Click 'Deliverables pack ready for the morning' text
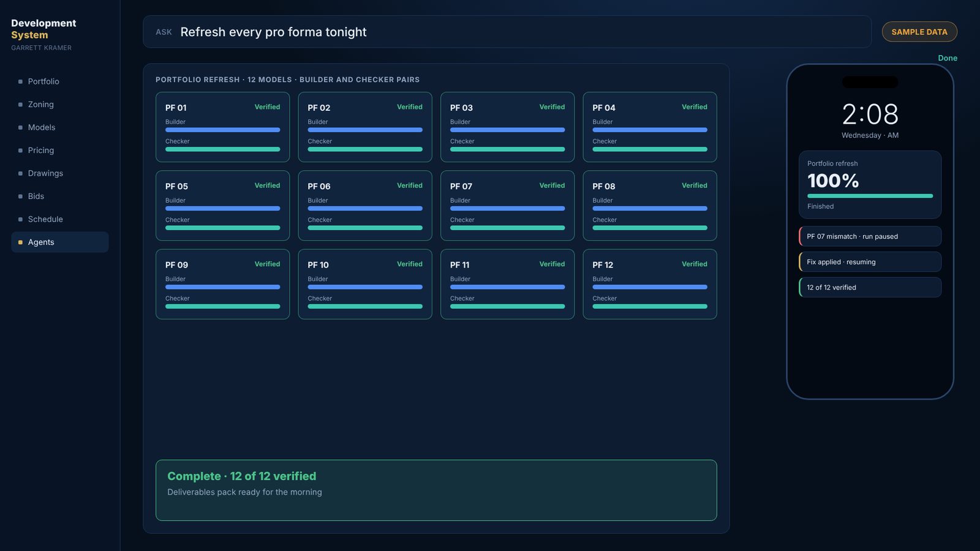The width and height of the screenshot is (980, 551). click(244, 492)
